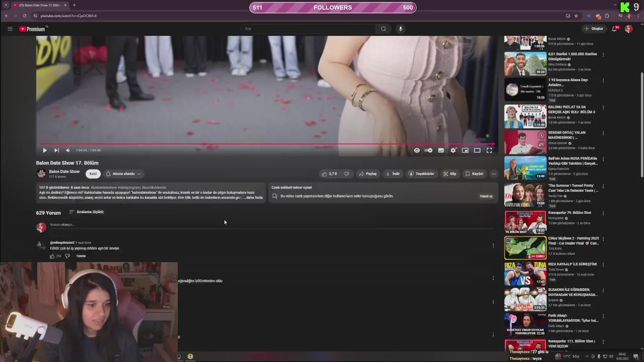
Task: Add Serdar Ortaç video to Watch Later
Action: (541, 135)
